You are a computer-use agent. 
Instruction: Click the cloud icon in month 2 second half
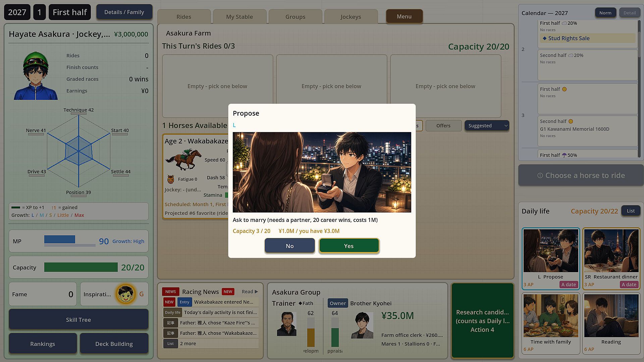tap(571, 55)
